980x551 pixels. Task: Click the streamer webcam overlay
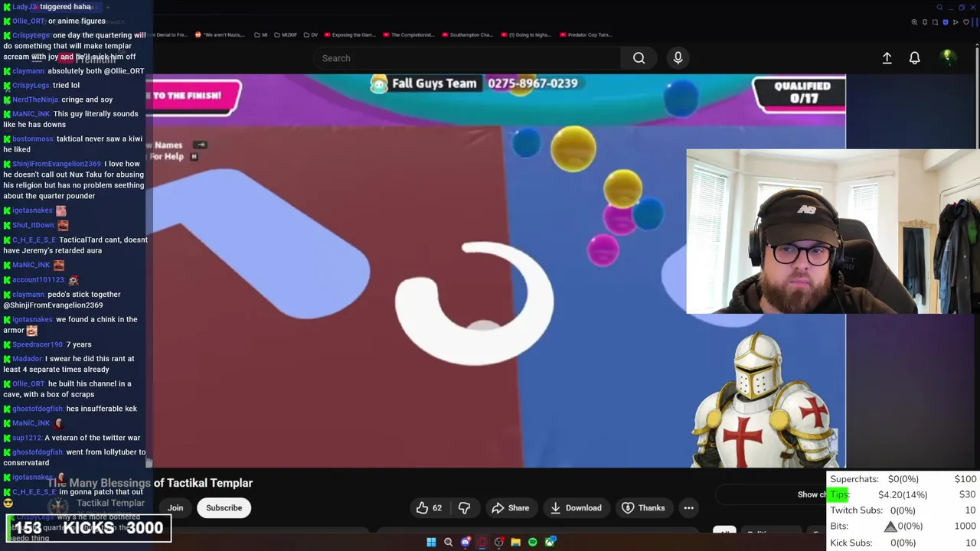[833, 231]
